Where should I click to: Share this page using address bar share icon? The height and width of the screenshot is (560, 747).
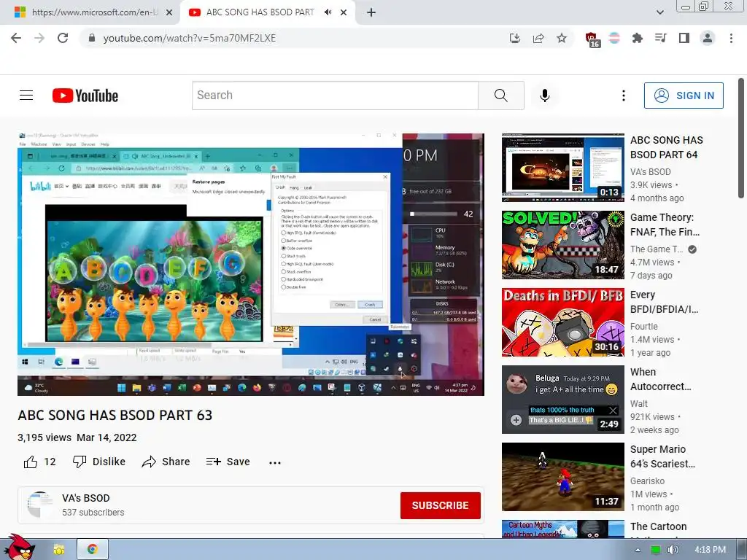[538, 38]
